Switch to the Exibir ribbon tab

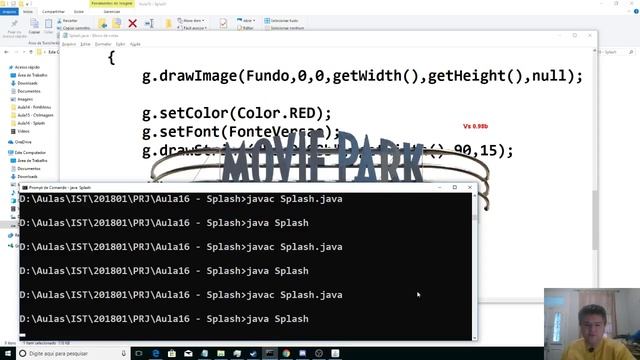(79, 12)
